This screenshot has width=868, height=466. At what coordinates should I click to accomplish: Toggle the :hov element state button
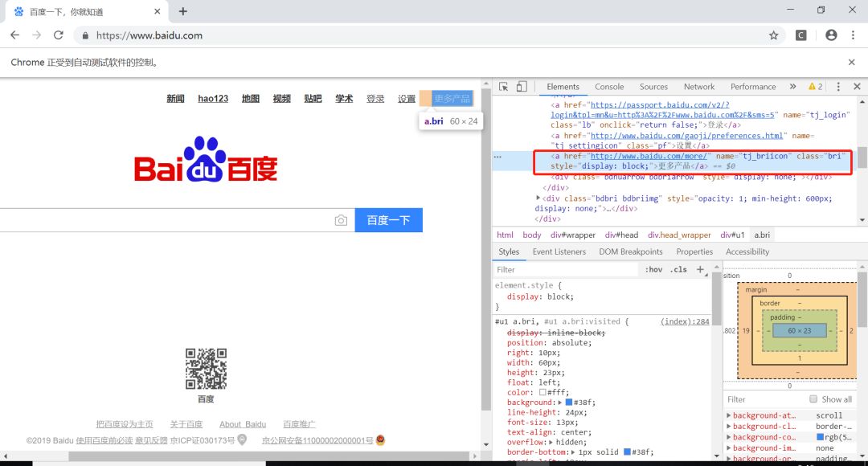[x=653, y=269]
